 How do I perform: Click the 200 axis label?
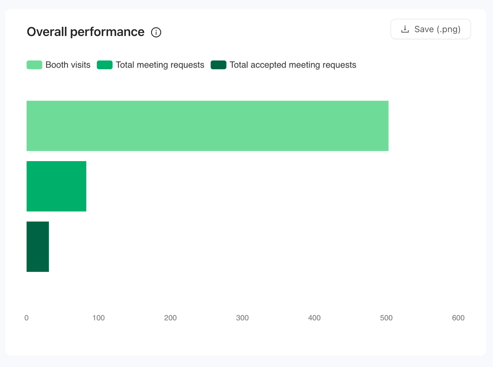170,318
